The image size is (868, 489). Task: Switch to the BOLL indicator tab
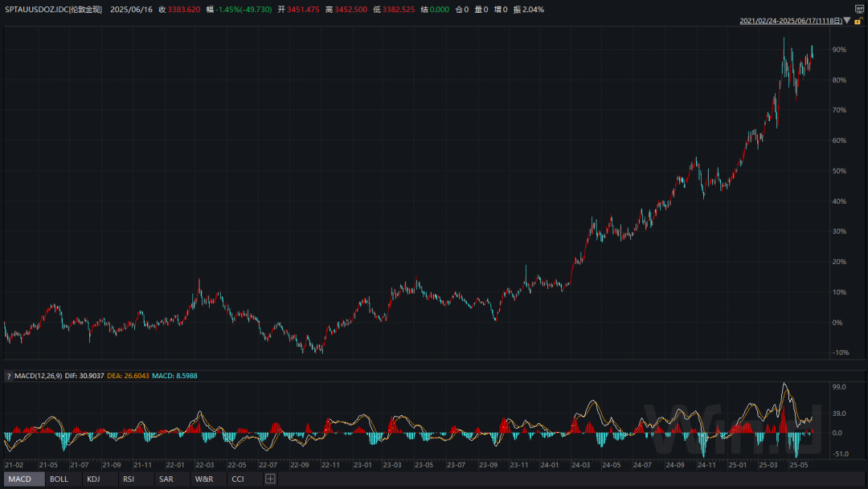pos(59,479)
